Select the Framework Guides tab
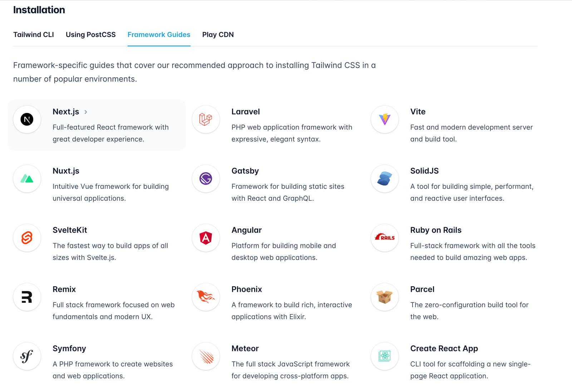The height and width of the screenshot is (392, 572). [159, 35]
